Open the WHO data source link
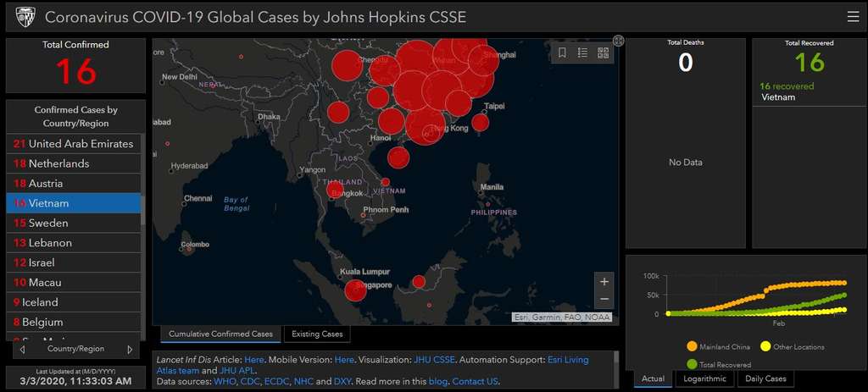This screenshot has height=392, width=868. (224, 382)
